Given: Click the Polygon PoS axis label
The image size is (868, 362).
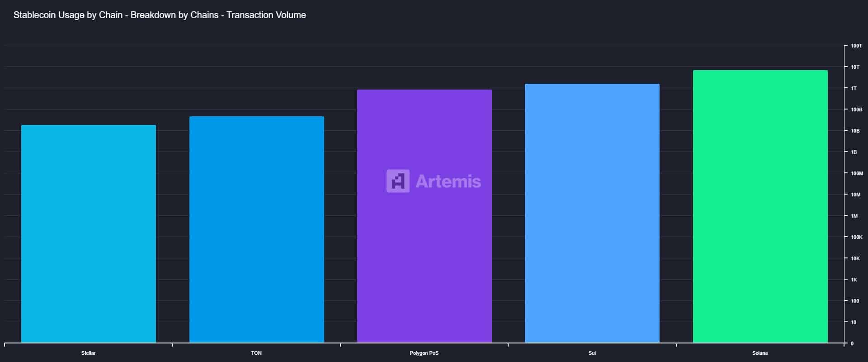Looking at the screenshot, I should (424, 353).
